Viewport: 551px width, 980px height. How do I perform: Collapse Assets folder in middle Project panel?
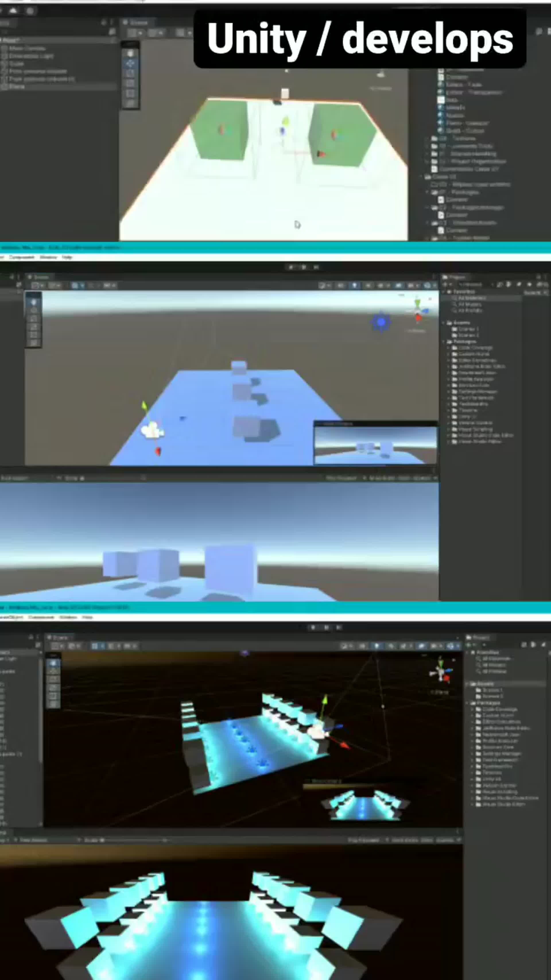(x=444, y=323)
